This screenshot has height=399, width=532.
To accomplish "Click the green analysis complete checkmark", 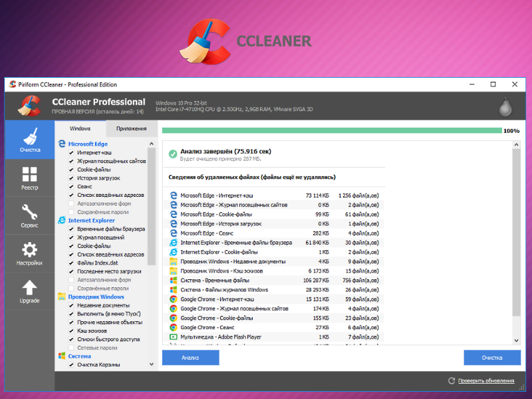I will [x=173, y=154].
